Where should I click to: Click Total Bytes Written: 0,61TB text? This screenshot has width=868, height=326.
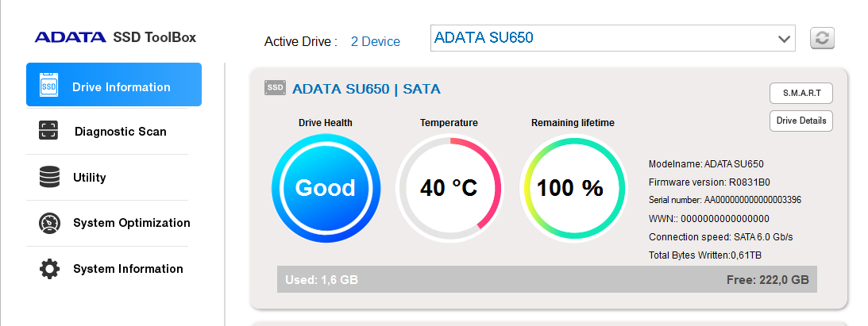pos(705,255)
